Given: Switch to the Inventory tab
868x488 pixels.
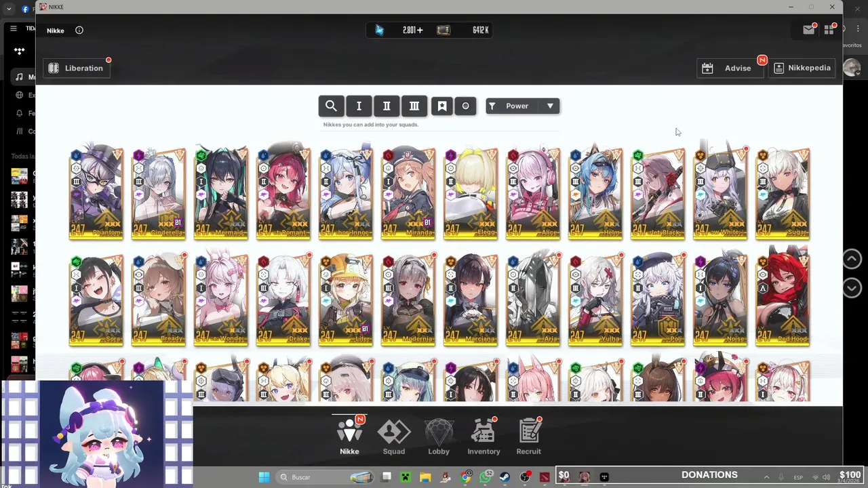Looking at the screenshot, I should tap(484, 435).
